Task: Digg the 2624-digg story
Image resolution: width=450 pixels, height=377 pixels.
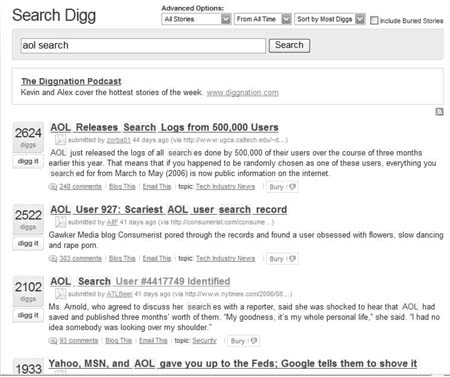Action: 28,161
